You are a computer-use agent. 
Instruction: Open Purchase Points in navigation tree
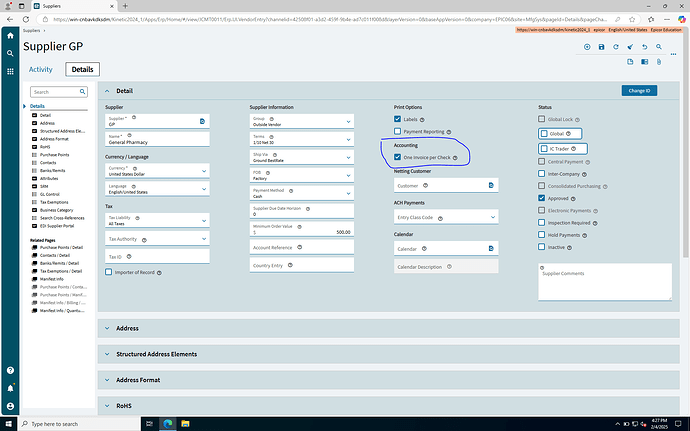click(55, 155)
